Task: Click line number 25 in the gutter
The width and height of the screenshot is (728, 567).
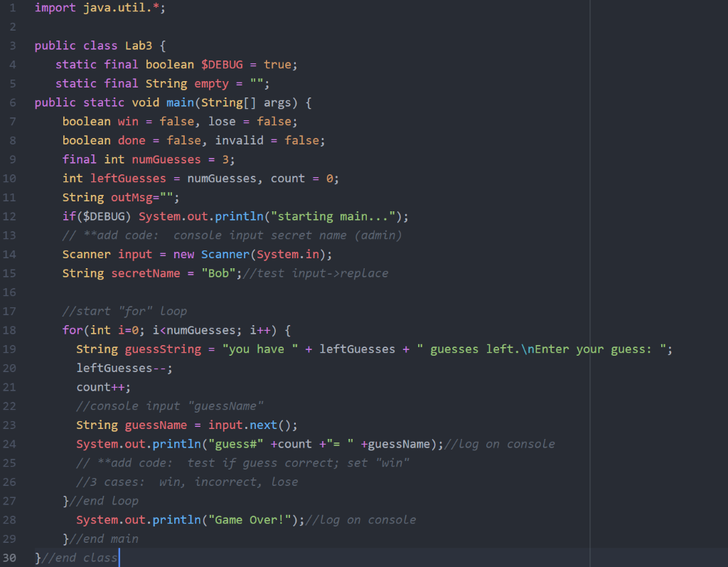Action: tap(10, 462)
